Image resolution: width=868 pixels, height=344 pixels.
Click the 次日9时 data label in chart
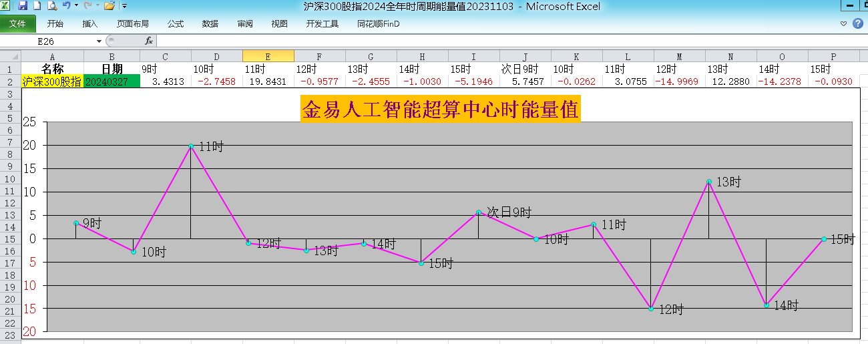tap(509, 212)
